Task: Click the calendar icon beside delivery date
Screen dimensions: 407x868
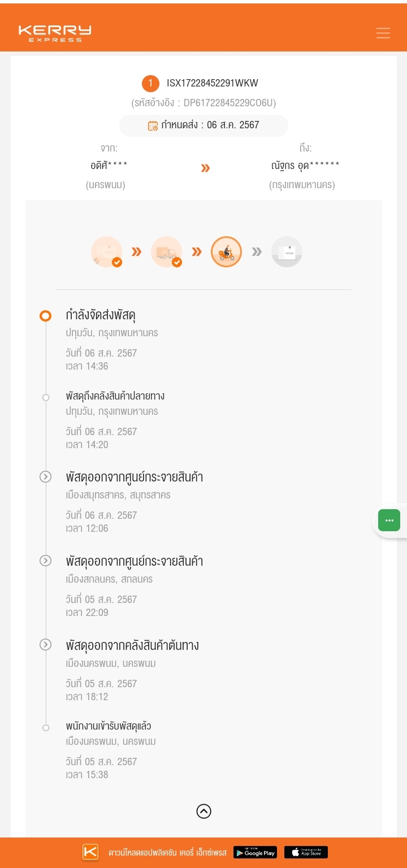Action: 153,125
